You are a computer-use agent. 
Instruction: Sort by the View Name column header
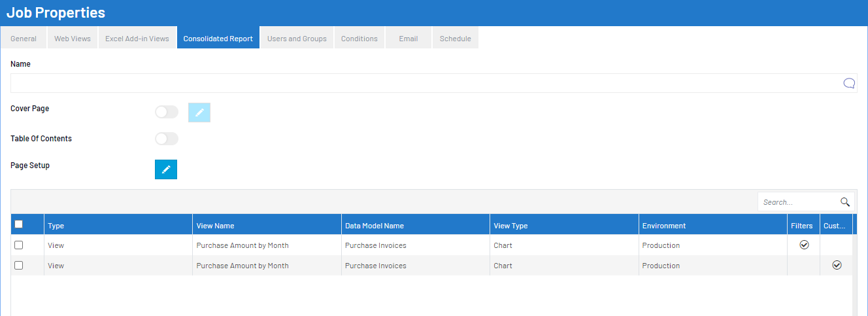(215, 226)
